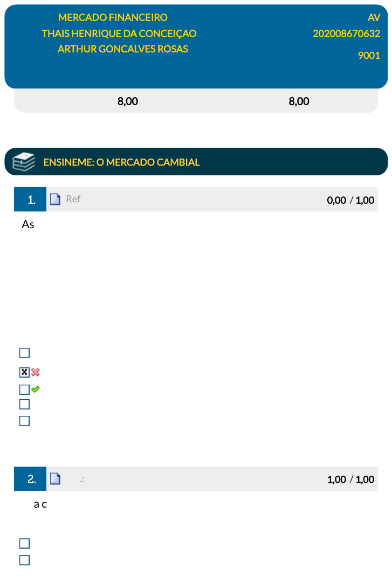Click the green checkmark correct-answer icon
This screenshot has width=392, height=581.
pos(36,389)
